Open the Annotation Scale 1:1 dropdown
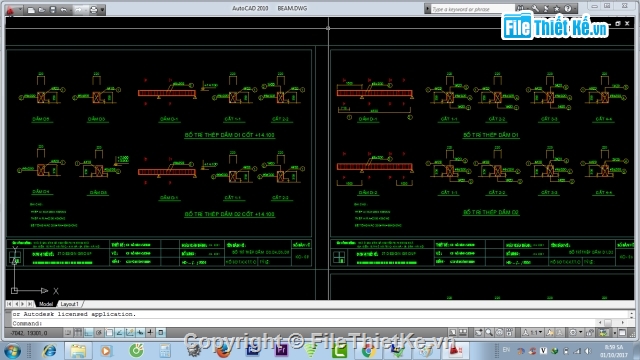640x360 pixels. (533, 333)
